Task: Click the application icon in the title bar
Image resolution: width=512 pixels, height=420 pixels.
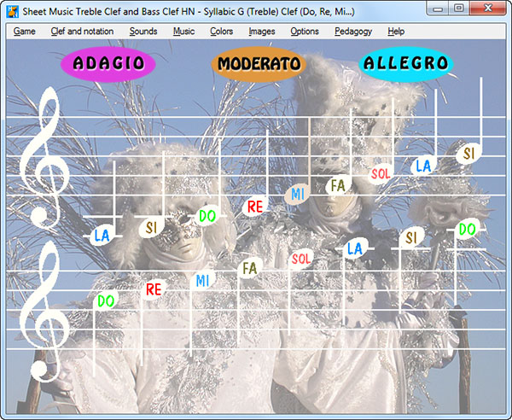Action: click(13, 12)
